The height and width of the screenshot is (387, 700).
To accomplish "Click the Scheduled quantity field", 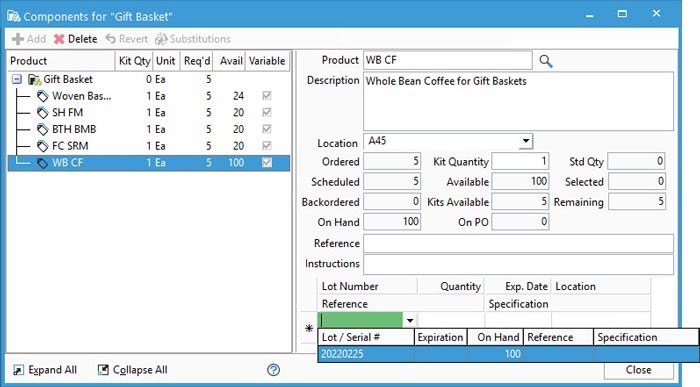I will coord(392,181).
